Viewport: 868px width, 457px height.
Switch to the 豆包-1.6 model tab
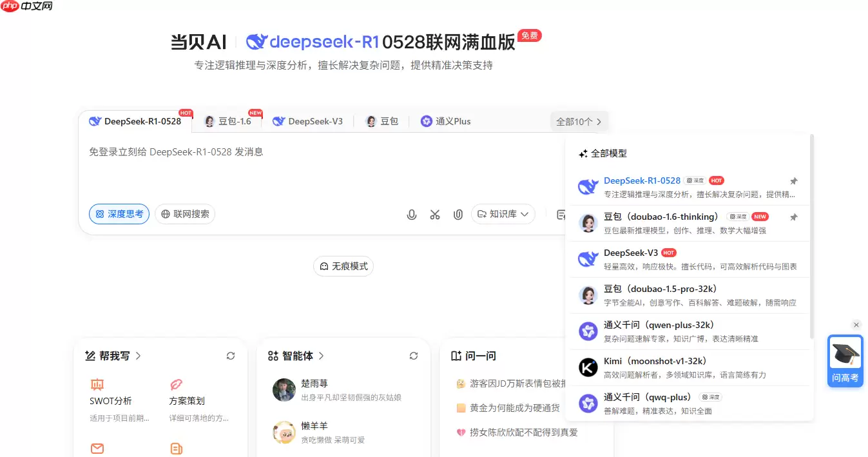tap(229, 121)
